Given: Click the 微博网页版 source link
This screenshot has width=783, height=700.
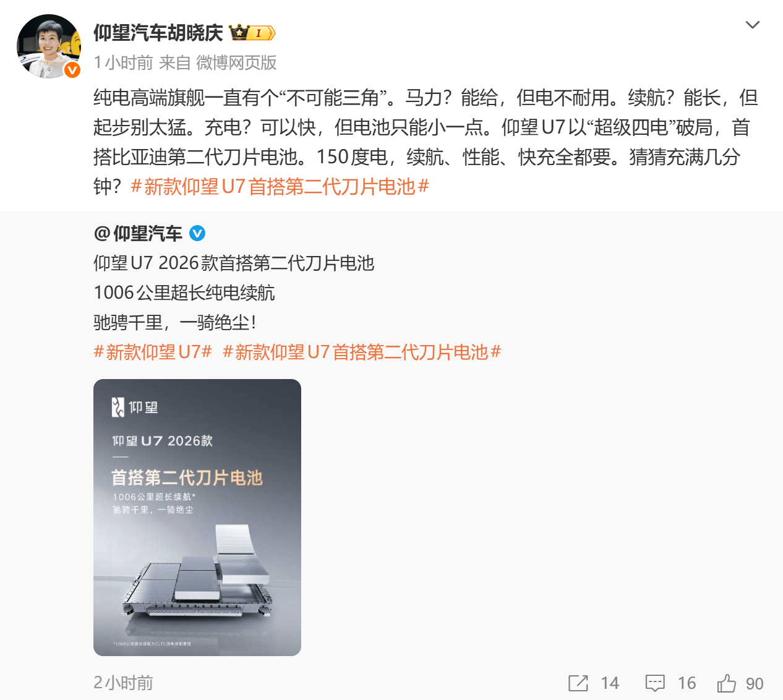Looking at the screenshot, I should click(x=236, y=62).
